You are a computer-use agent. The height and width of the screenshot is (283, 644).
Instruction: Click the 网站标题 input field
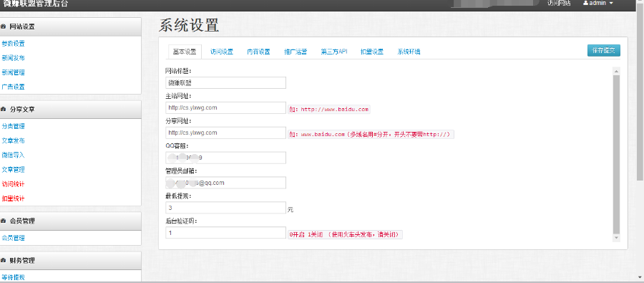(226, 82)
